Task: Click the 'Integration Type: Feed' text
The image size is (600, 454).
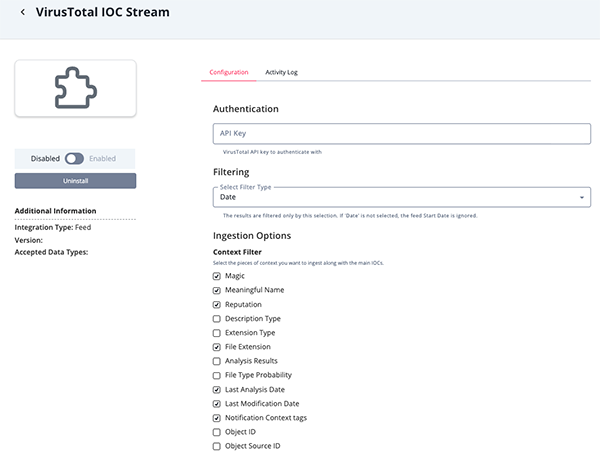Action: coord(53,227)
